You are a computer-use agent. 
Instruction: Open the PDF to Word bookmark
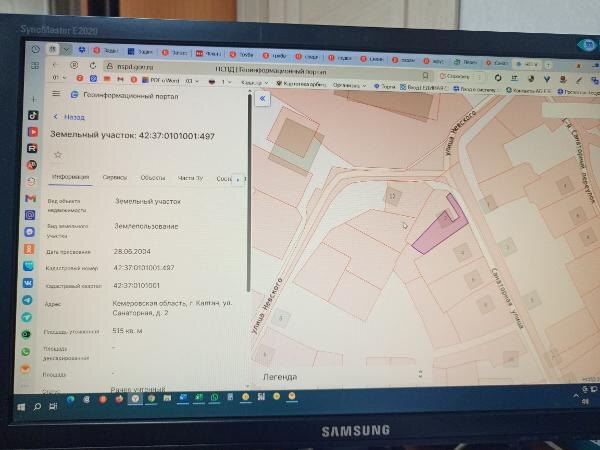point(161,80)
